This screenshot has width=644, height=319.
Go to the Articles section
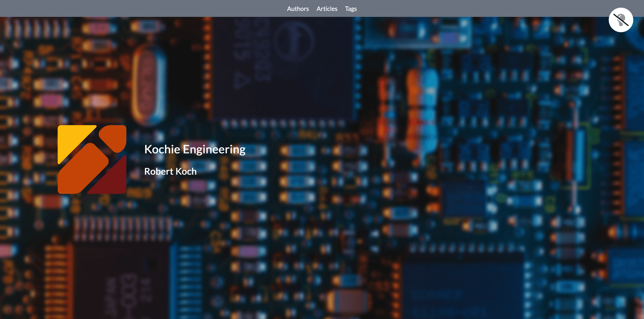(x=327, y=9)
